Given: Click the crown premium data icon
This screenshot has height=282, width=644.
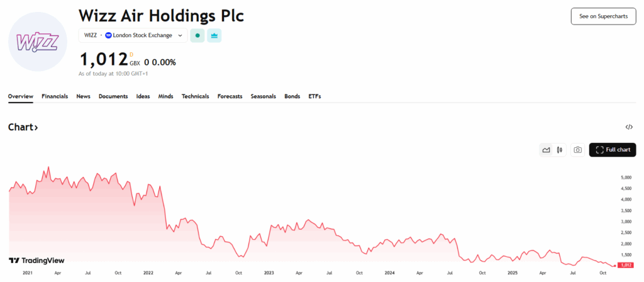Looking at the screenshot, I should pos(214,35).
